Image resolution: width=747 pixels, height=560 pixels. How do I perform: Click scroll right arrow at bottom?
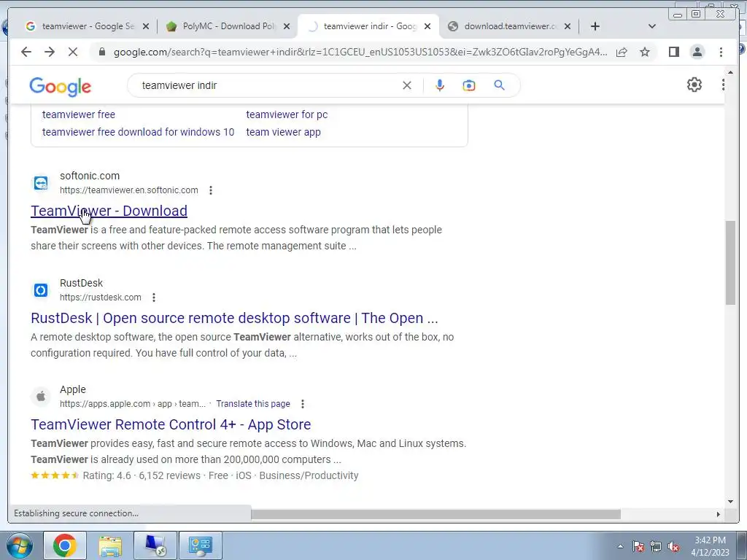[x=719, y=515]
